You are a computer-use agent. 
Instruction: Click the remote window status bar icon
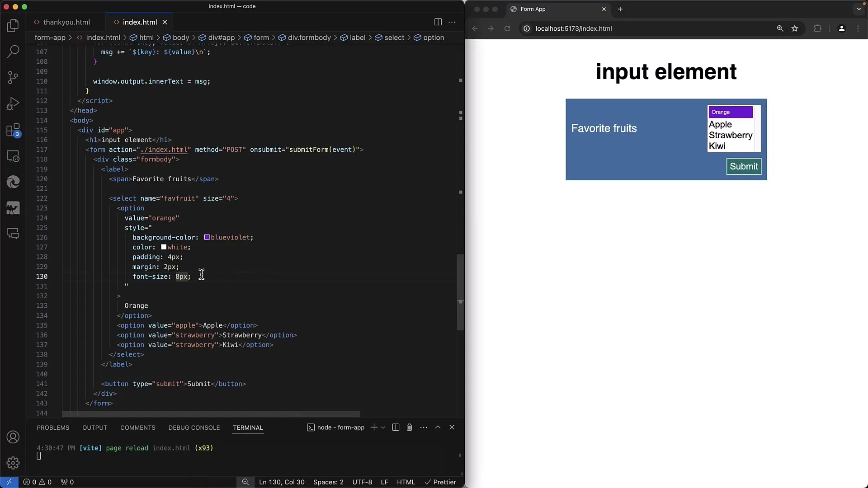(x=9, y=482)
